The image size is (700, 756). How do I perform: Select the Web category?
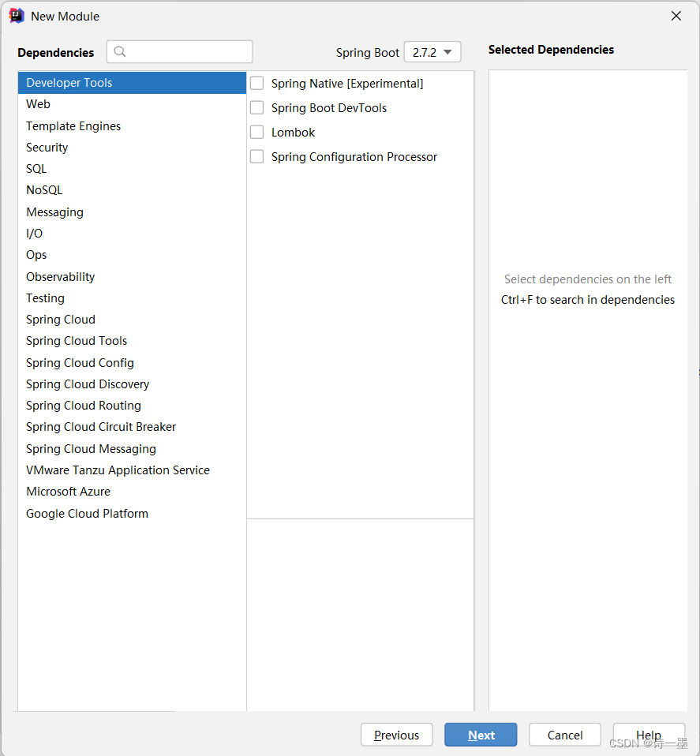click(132, 104)
